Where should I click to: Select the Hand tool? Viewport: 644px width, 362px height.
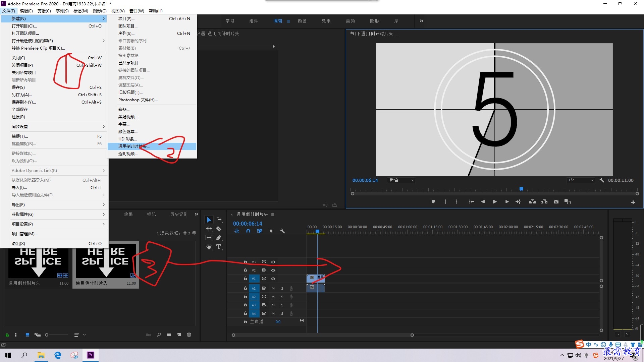point(209,247)
